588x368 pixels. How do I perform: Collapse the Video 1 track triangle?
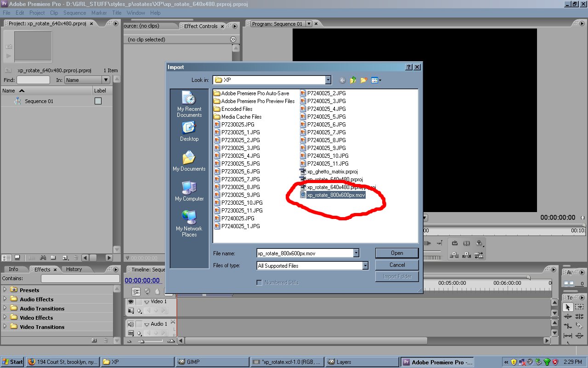147,302
